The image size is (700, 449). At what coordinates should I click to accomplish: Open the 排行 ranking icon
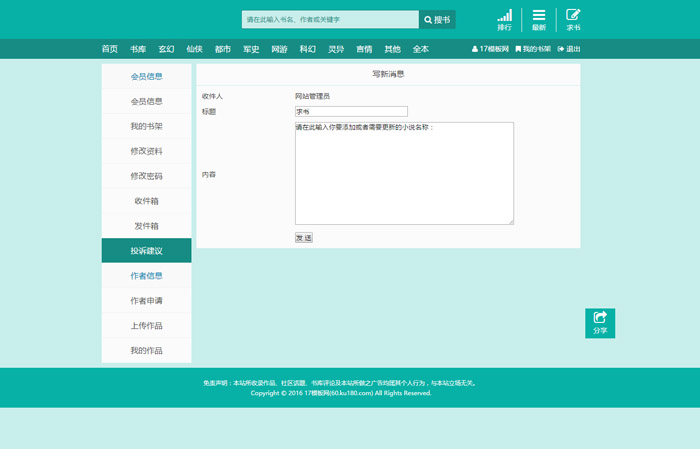click(504, 20)
